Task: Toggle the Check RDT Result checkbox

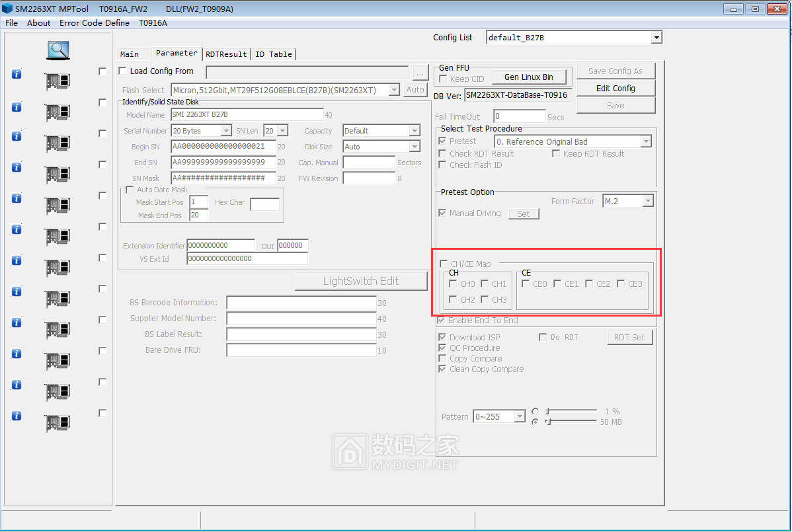Action: tap(442, 153)
